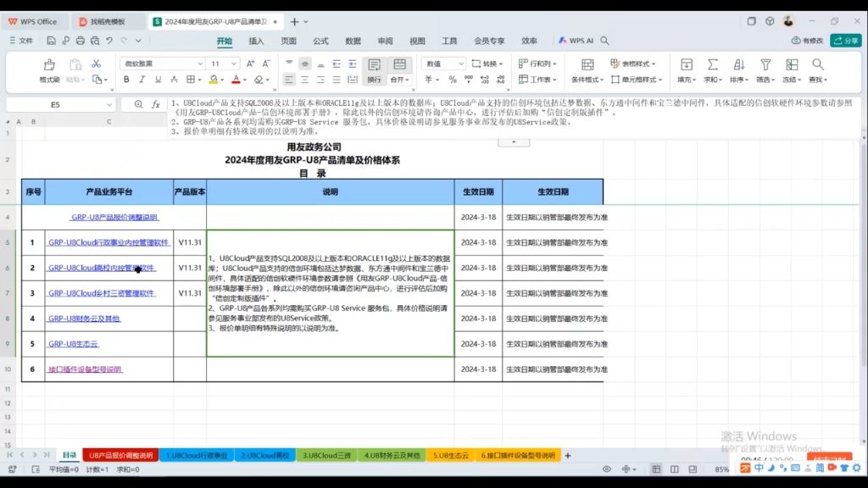
Task: Open the File (文件) menu
Action: click(21, 41)
